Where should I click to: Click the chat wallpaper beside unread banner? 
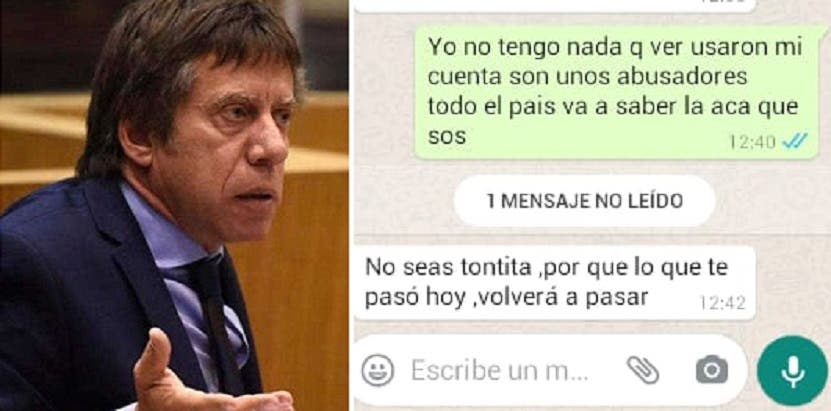pos(403,202)
